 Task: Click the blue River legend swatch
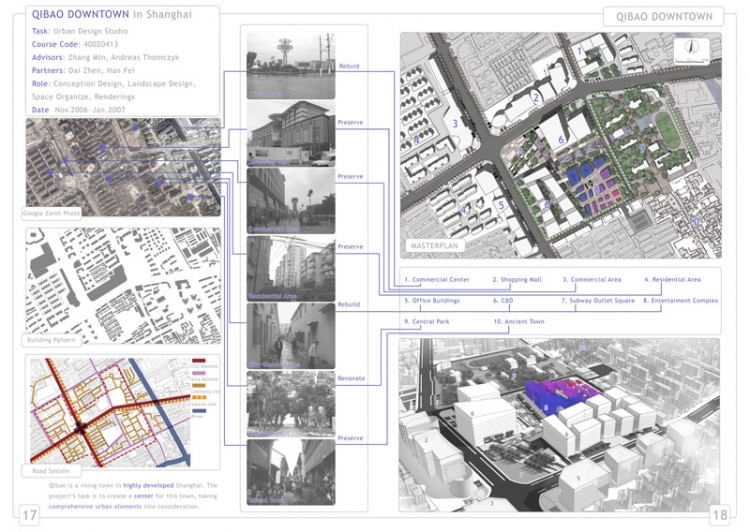click(x=199, y=410)
